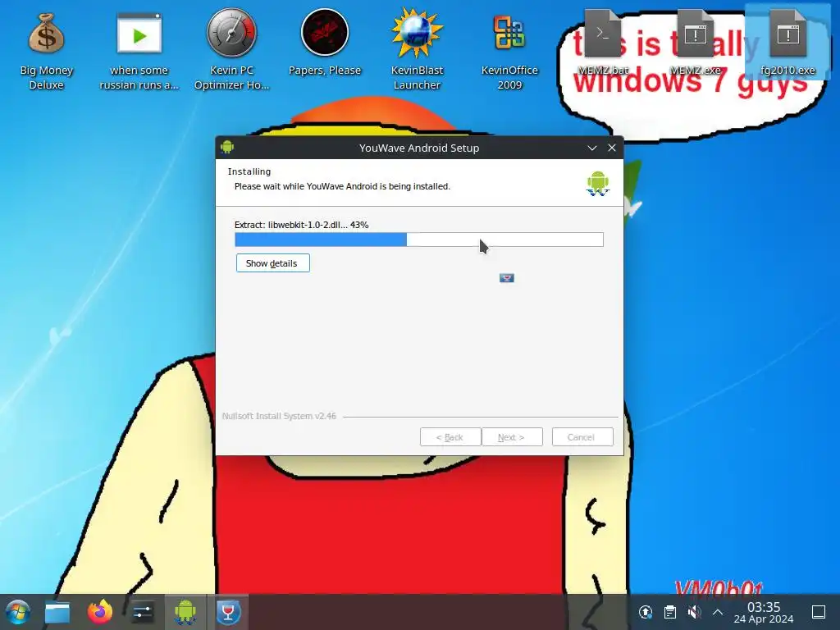Open the file manager from taskbar
840x630 pixels.
coord(57,612)
